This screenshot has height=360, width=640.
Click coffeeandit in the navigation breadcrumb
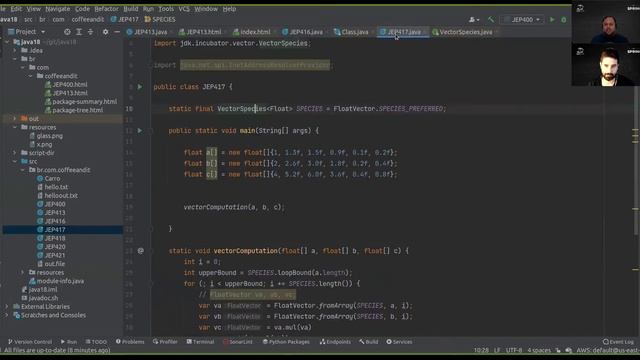pyautogui.click(x=88, y=20)
